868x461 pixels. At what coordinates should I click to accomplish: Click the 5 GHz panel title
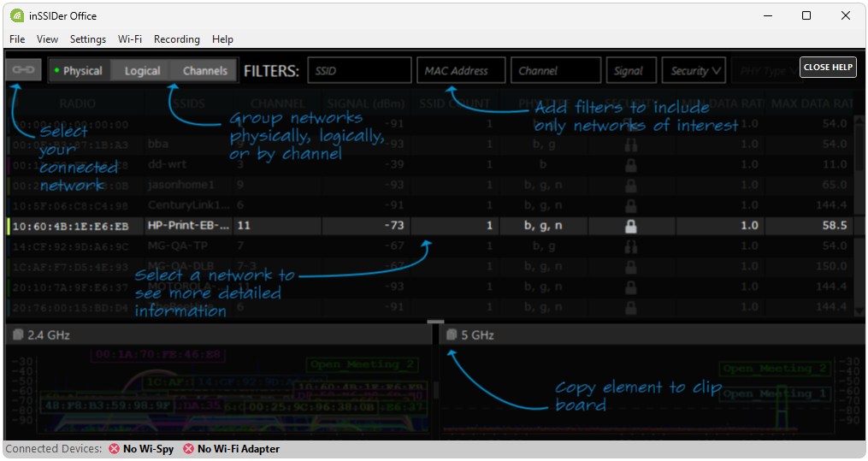click(x=477, y=334)
